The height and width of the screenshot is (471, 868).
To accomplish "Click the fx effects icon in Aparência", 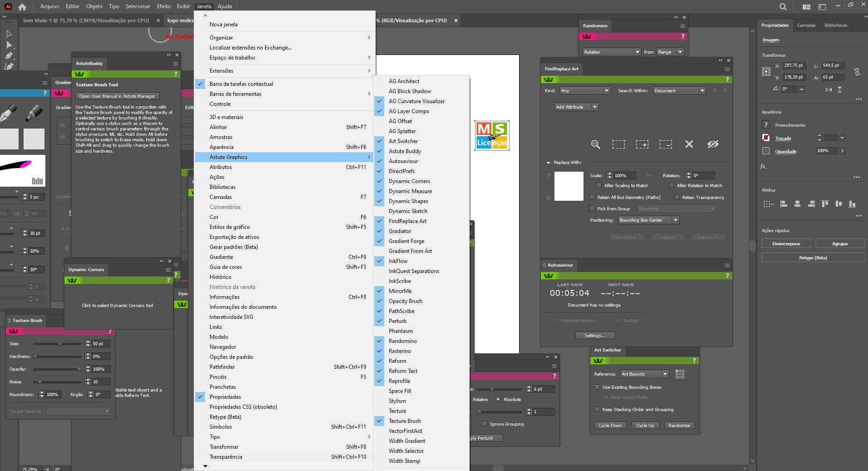I will pyautogui.click(x=764, y=166).
